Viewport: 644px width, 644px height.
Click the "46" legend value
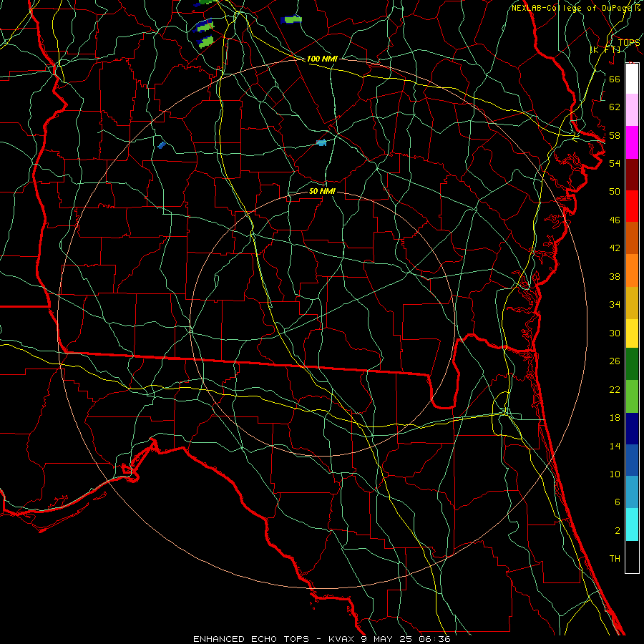(615, 220)
